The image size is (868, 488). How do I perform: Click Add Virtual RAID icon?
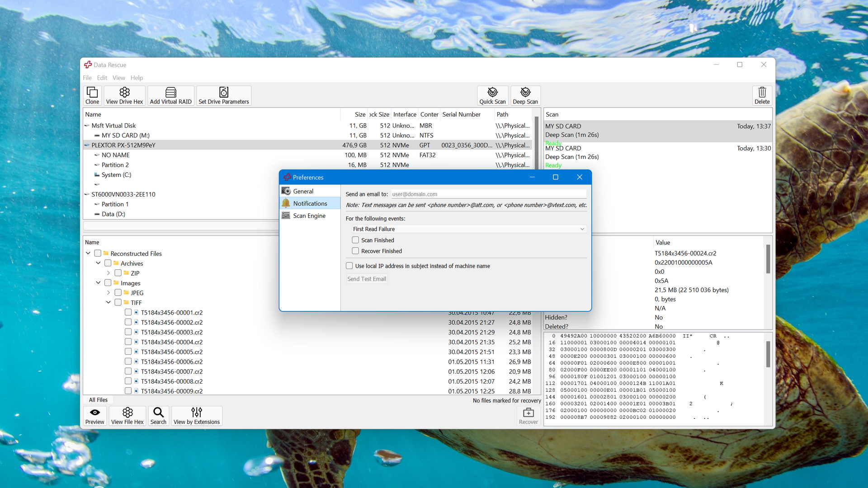170,95
